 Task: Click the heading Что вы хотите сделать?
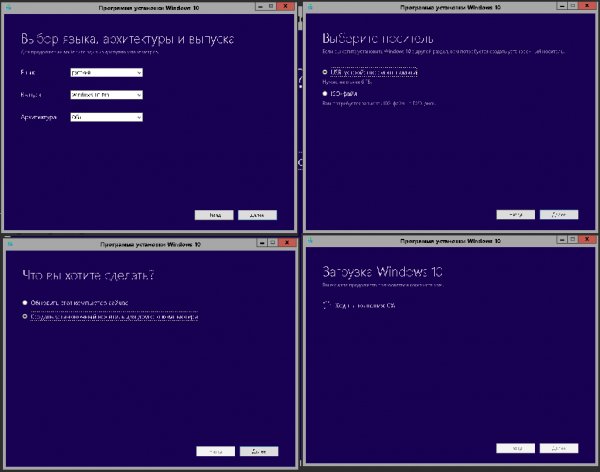pos(88,275)
